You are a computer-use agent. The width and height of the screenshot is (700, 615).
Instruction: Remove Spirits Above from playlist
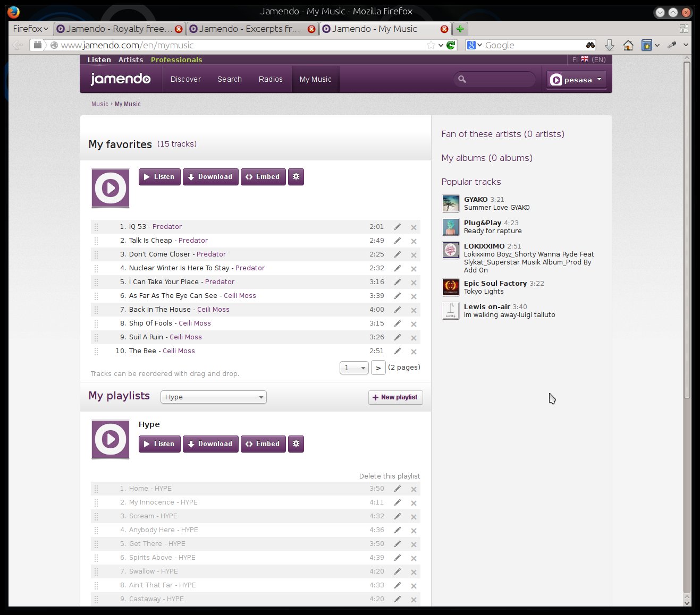[414, 558]
